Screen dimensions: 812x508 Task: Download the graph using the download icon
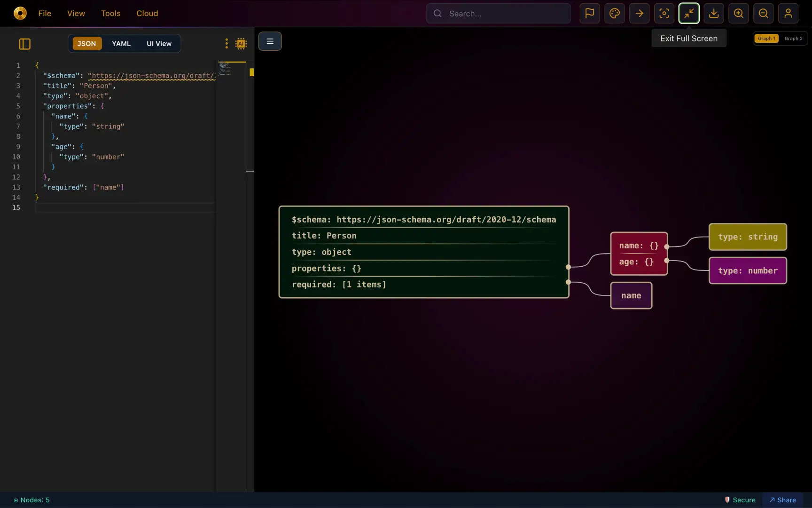tap(714, 13)
